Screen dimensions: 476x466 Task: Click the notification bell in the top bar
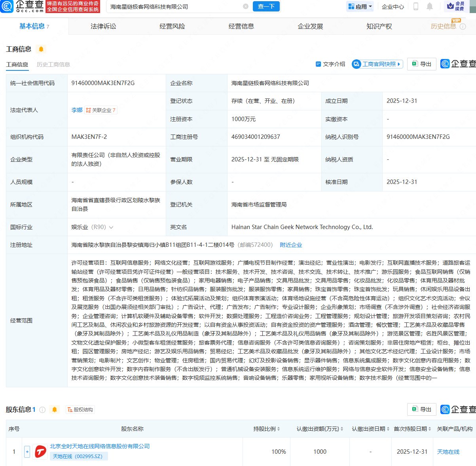click(430, 7)
